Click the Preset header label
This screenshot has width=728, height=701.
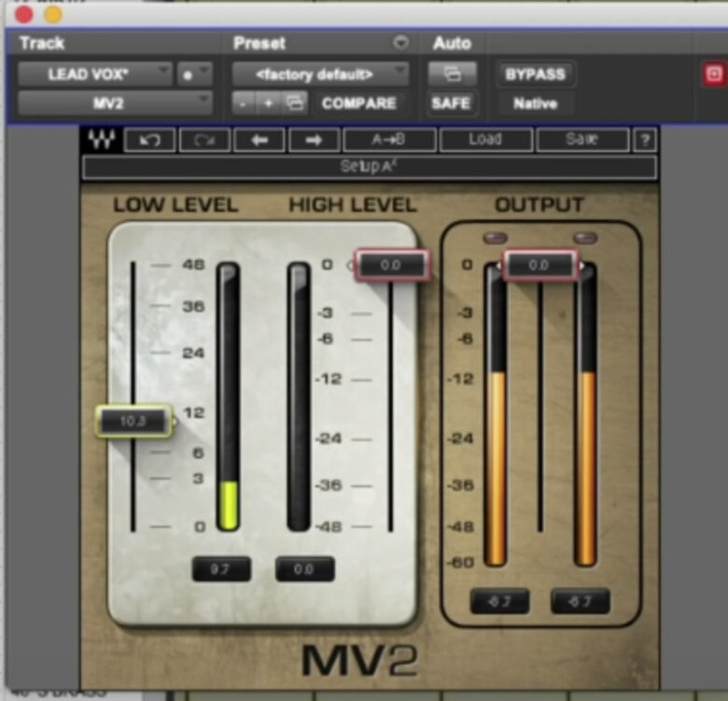coord(259,43)
